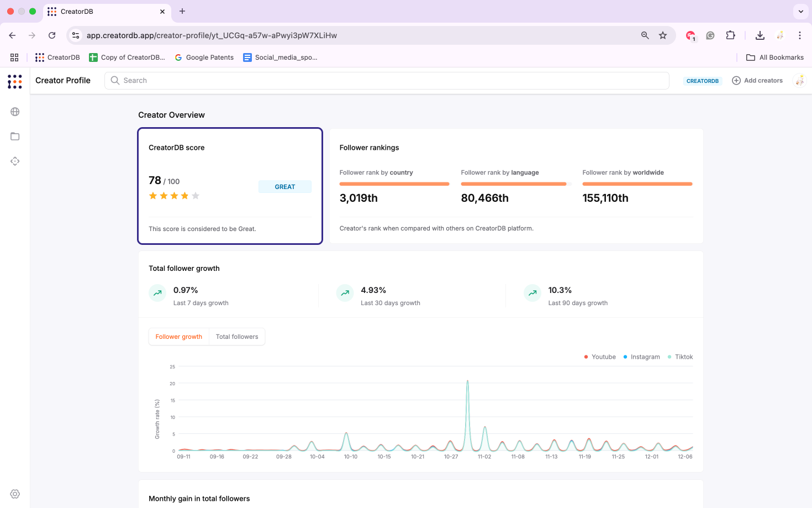Screen dimensions: 812x508
Task: Open the Downloads icon in toolbar
Action: [760, 35]
